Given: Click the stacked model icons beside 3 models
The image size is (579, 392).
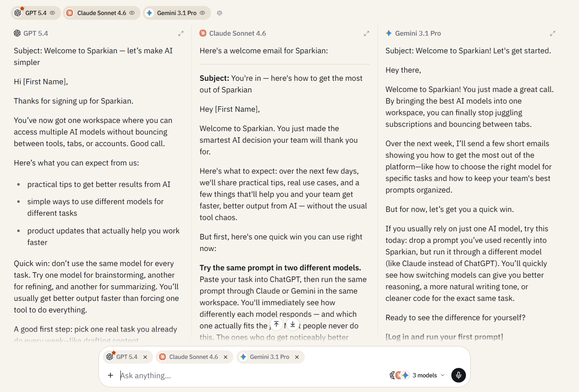Looking at the screenshot, I should coord(399,375).
